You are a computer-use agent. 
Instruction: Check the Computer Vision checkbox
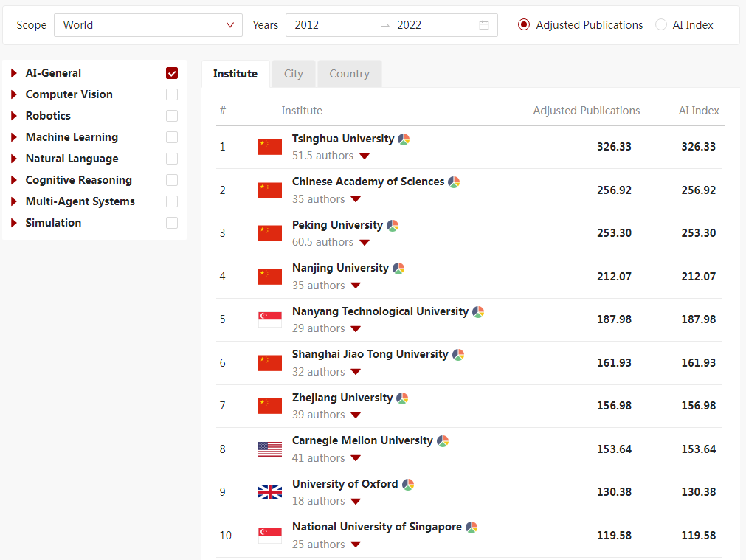pos(172,94)
